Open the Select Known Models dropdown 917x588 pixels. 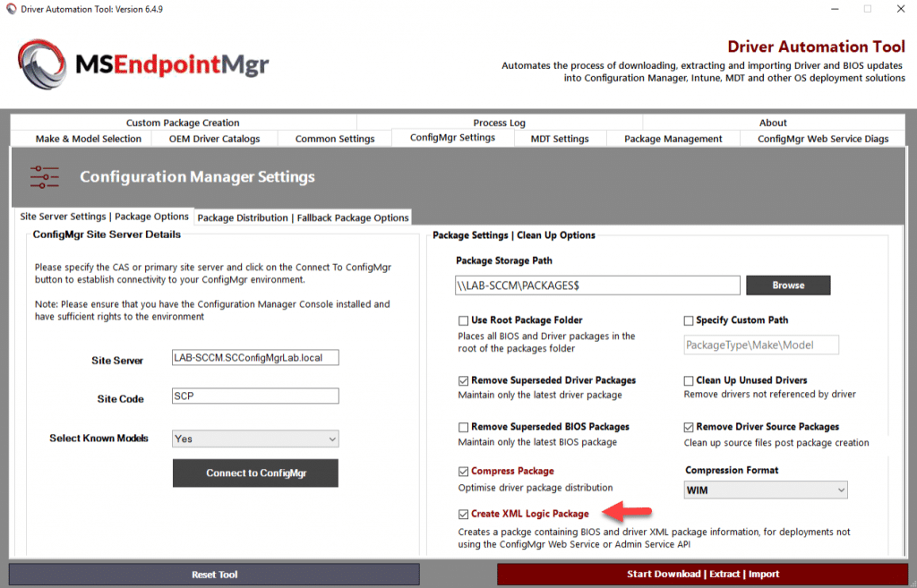click(x=255, y=439)
